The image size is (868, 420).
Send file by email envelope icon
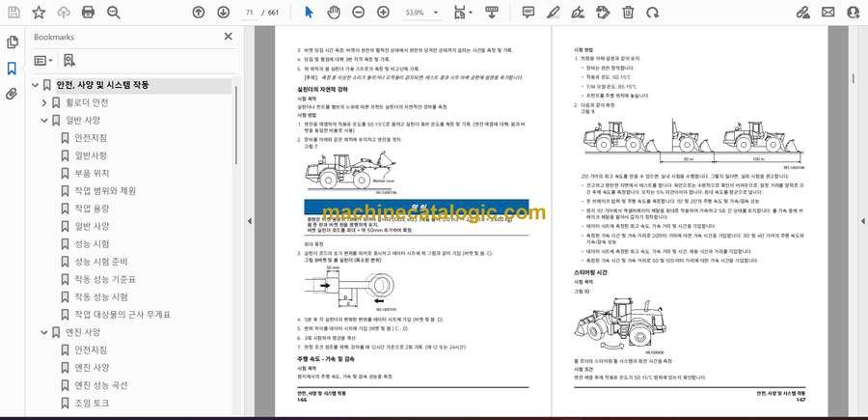point(827,13)
